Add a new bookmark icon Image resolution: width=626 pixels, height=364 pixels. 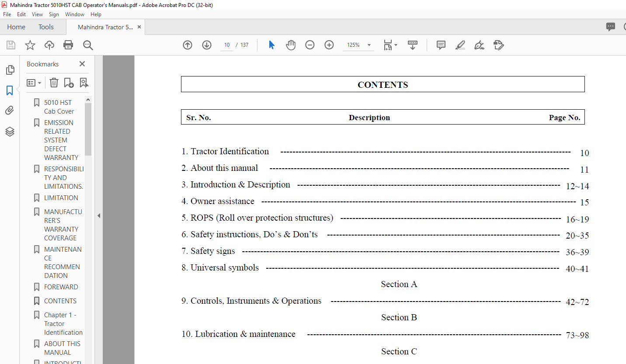click(69, 83)
